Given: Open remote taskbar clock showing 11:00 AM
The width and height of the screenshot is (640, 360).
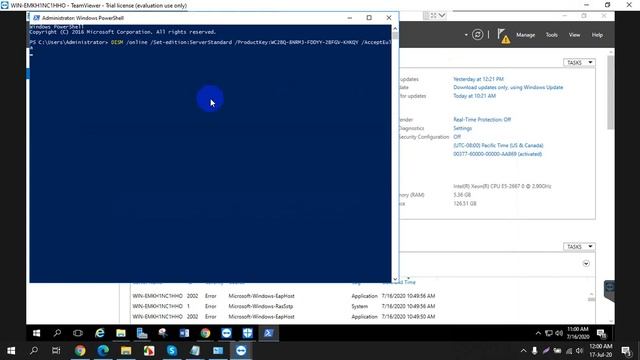Looking at the screenshot, I should point(578,333).
